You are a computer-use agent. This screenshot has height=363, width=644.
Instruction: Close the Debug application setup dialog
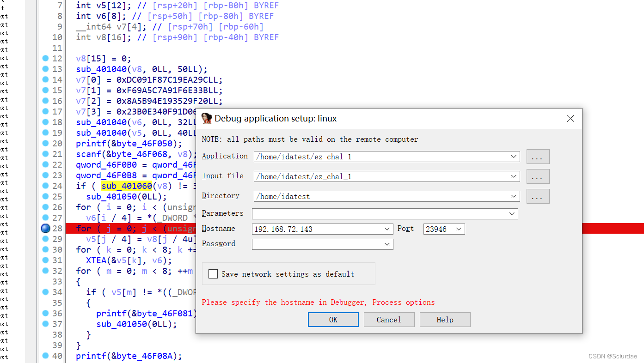[x=570, y=119]
